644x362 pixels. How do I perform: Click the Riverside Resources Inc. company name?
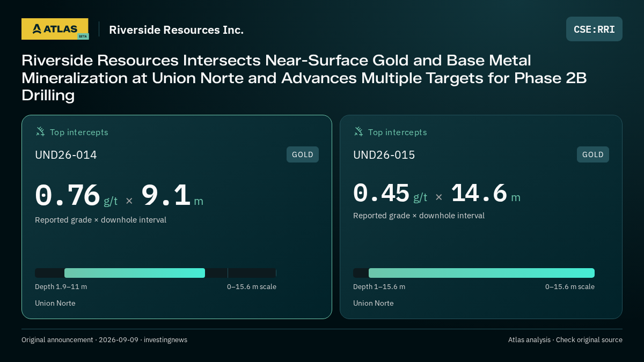pos(176,29)
